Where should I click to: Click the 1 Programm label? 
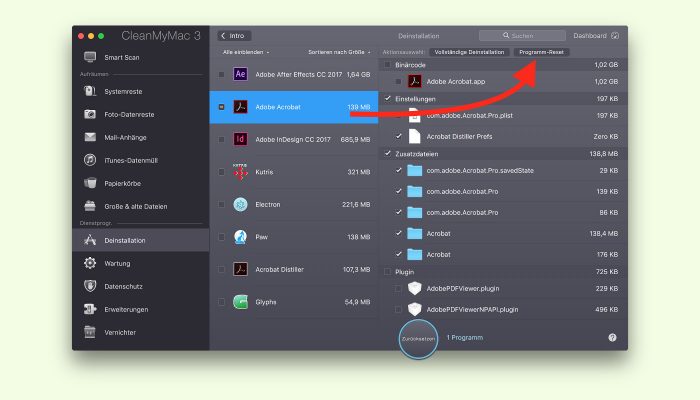(465, 338)
